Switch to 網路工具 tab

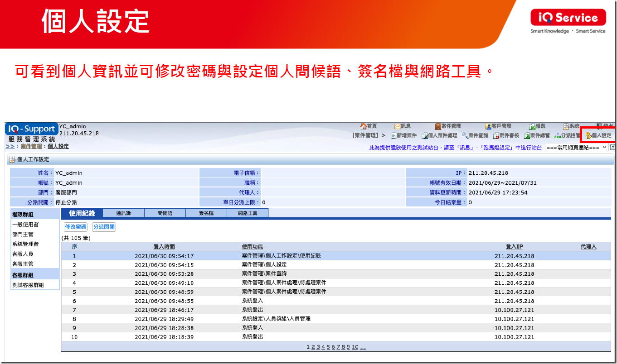(248, 213)
